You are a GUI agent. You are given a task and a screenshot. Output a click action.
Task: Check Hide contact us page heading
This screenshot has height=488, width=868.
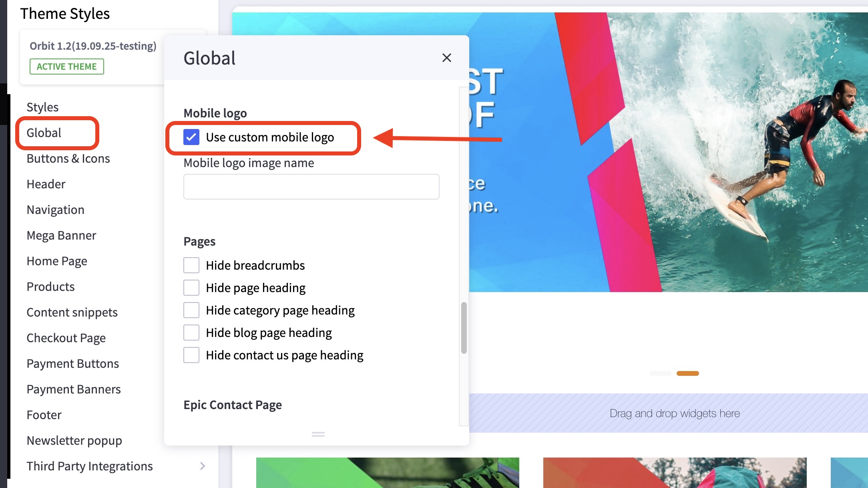click(191, 355)
